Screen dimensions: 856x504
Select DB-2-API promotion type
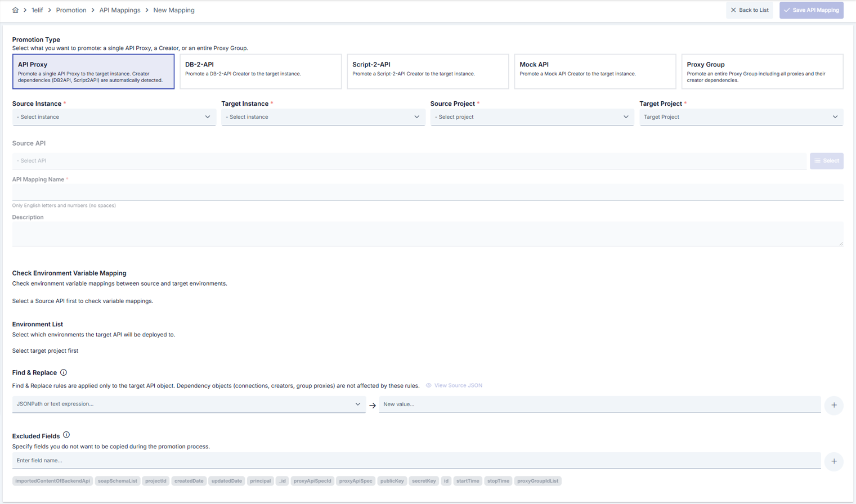tap(261, 71)
